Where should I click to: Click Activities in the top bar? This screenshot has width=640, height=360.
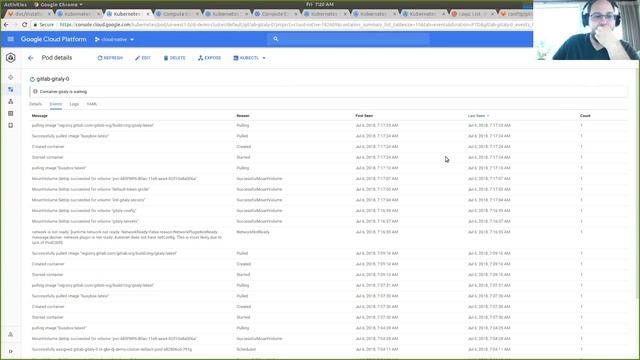pos(15,4)
